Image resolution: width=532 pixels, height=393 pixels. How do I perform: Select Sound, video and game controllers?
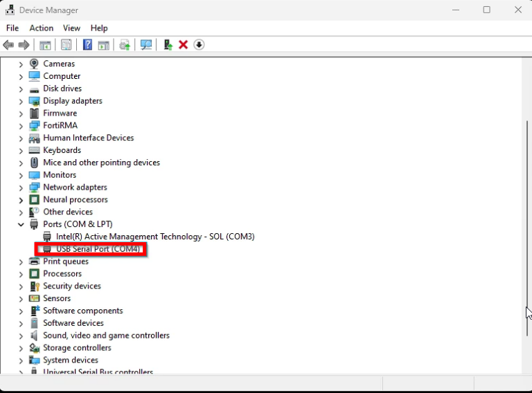(x=106, y=336)
